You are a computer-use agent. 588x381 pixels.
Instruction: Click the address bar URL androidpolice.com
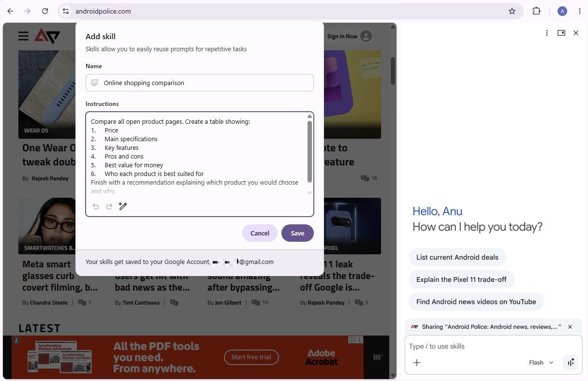pyautogui.click(x=103, y=11)
